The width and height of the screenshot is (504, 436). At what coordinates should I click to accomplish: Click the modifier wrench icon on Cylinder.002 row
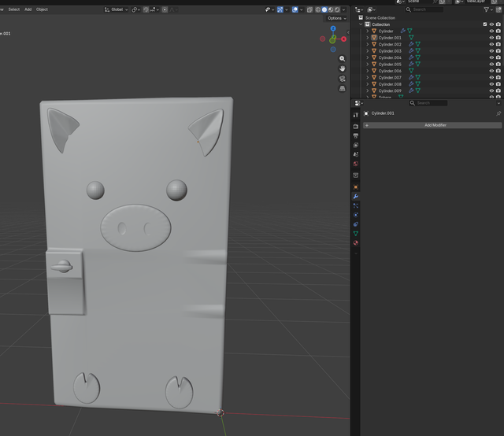coord(411,44)
